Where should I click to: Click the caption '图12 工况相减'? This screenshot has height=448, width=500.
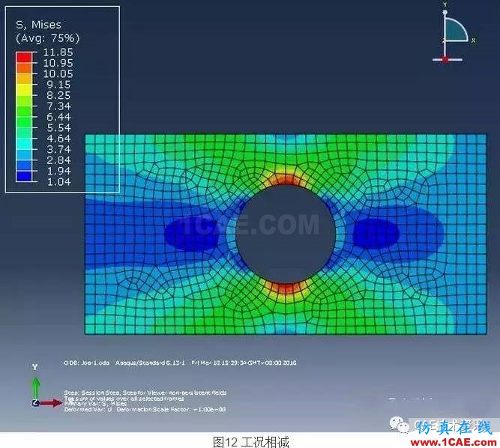(250, 442)
